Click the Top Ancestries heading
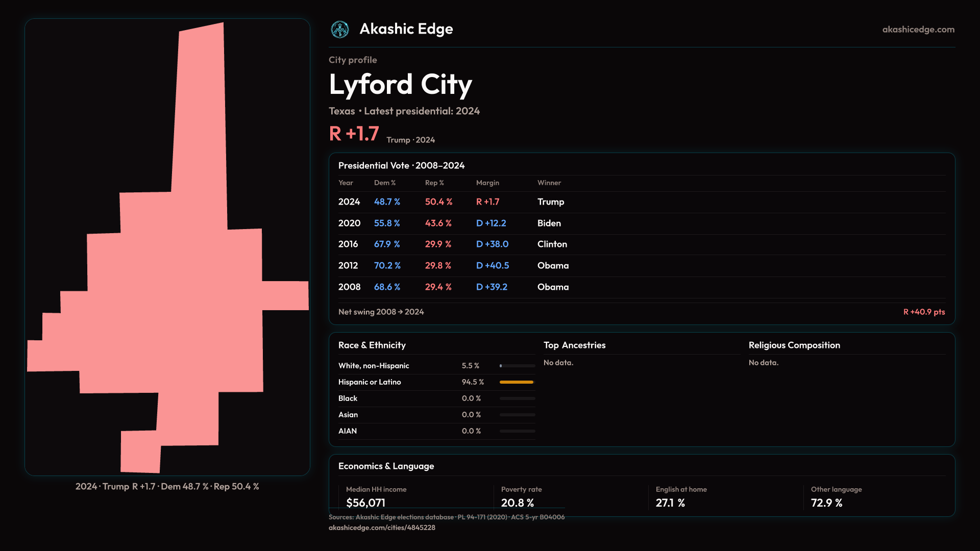This screenshot has width=980, height=551. tap(574, 345)
